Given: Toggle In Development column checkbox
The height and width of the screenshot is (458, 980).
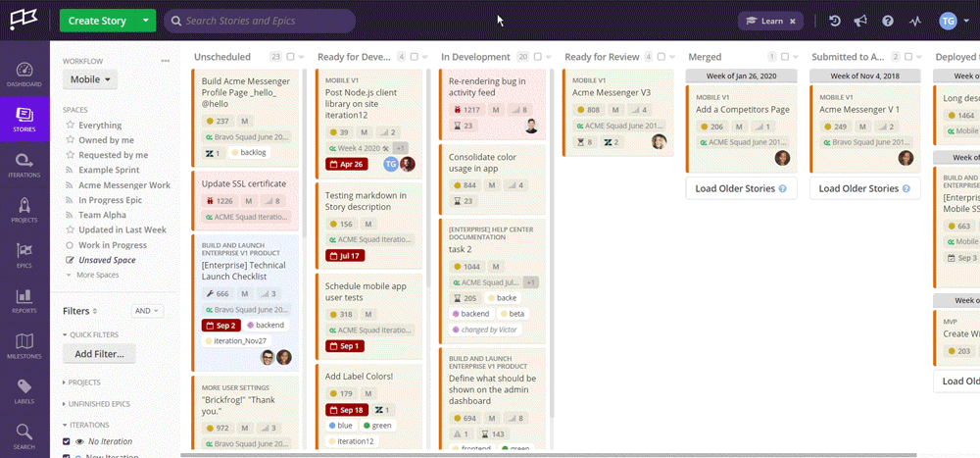Looking at the screenshot, I should tap(537, 57).
